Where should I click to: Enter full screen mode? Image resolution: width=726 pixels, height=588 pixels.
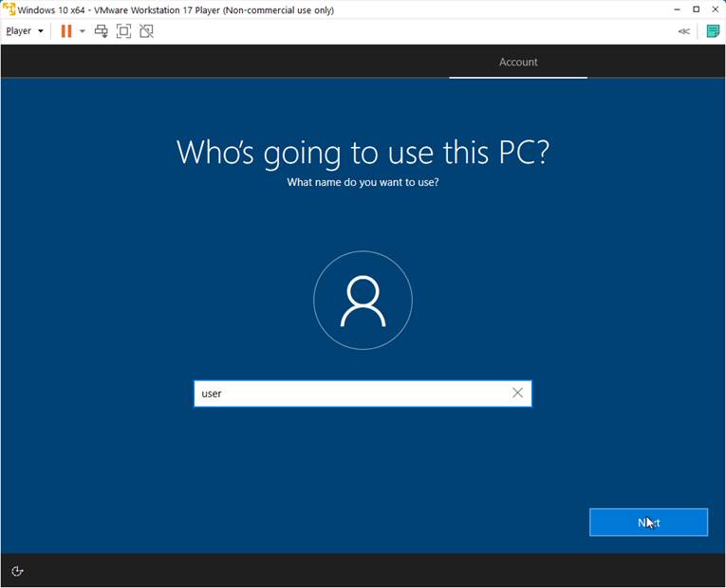pos(123,31)
